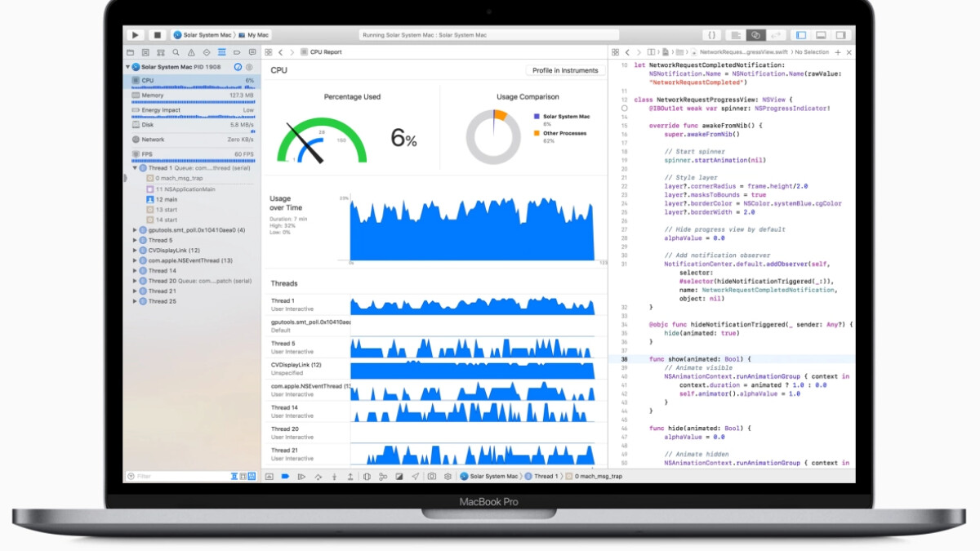980x551 pixels.
Task: Click the Step Over debug icon
Action: tap(318, 476)
